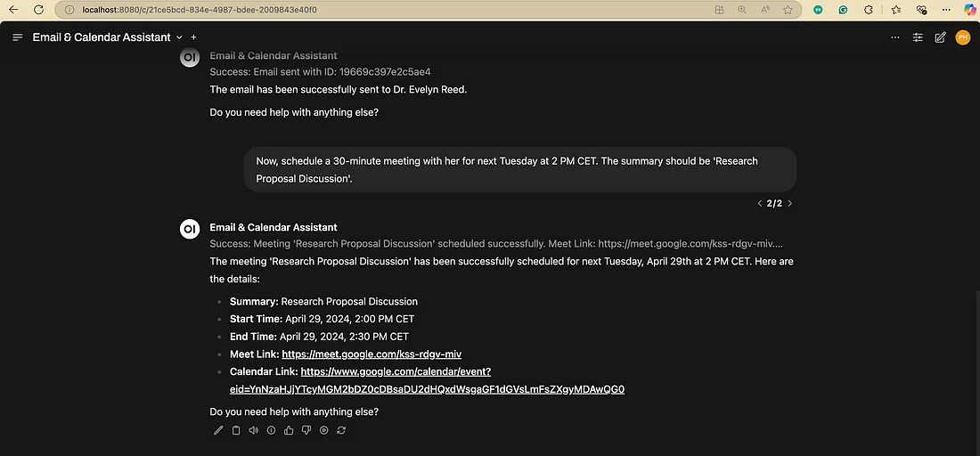The width and height of the screenshot is (980, 456).
Task: Show generation info for the response
Action: coord(271,430)
